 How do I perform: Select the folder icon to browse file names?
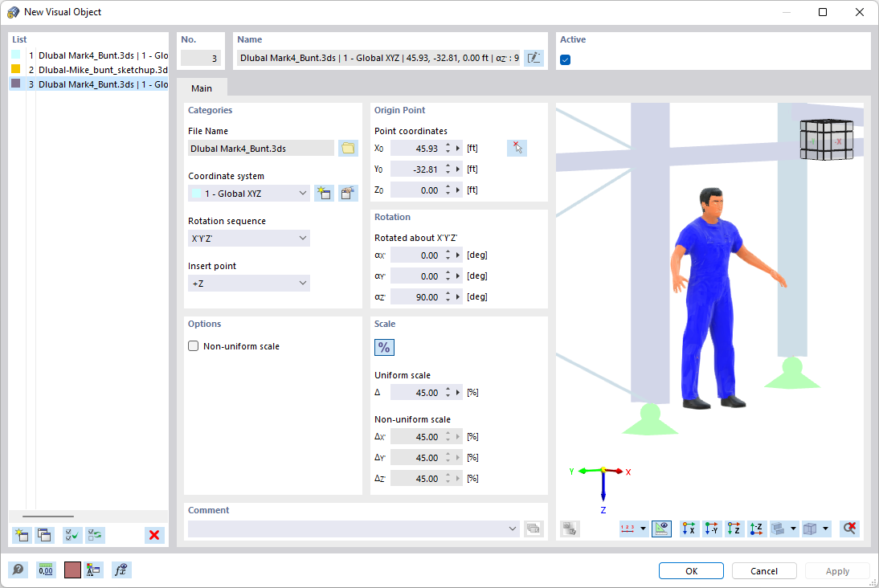click(x=349, y=148)
